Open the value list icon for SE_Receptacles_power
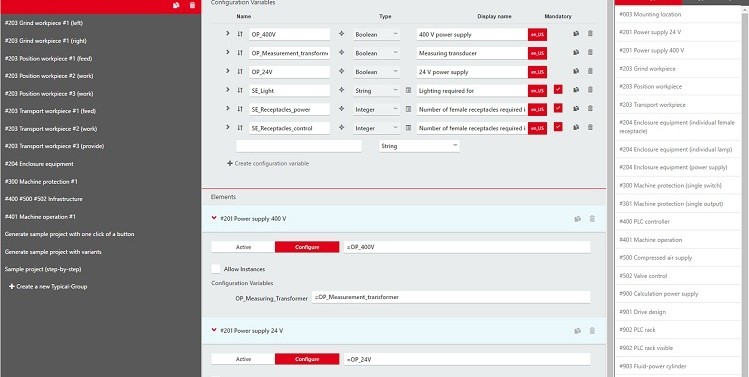The width and height of the screenshot is (749, 377). [x=408, y=109]
